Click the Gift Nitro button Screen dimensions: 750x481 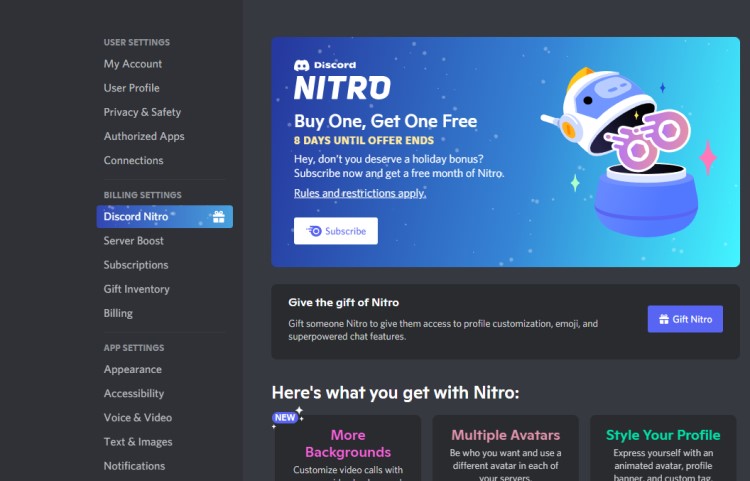tap(685, 319)
